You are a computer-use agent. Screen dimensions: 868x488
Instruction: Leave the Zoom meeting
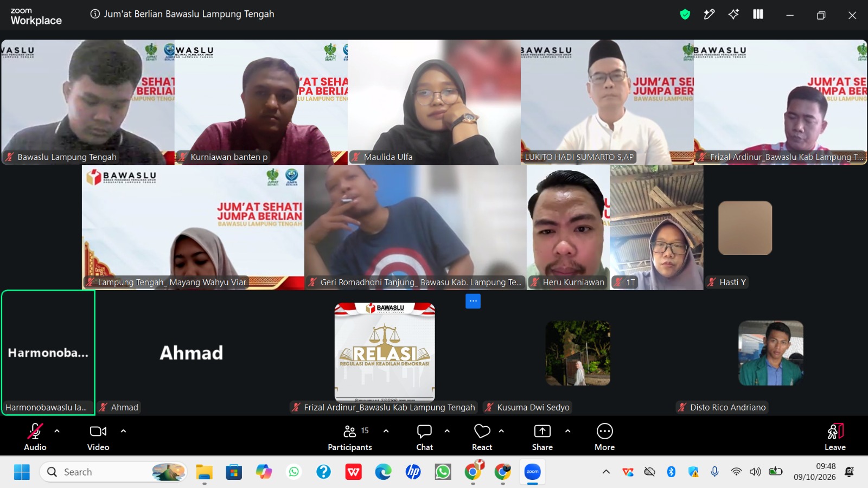tap(835, 437)
